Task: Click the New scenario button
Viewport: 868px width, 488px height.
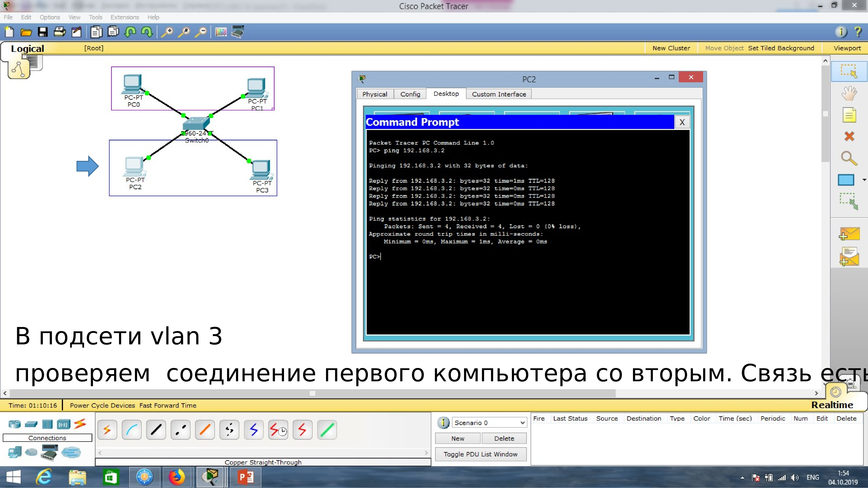Action: pos(458,438)
